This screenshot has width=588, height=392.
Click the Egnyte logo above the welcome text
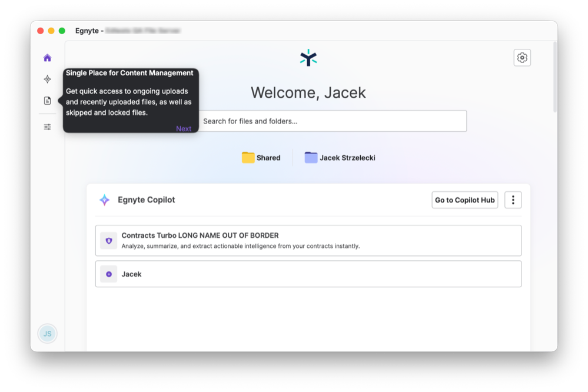(x=308, y=58)
